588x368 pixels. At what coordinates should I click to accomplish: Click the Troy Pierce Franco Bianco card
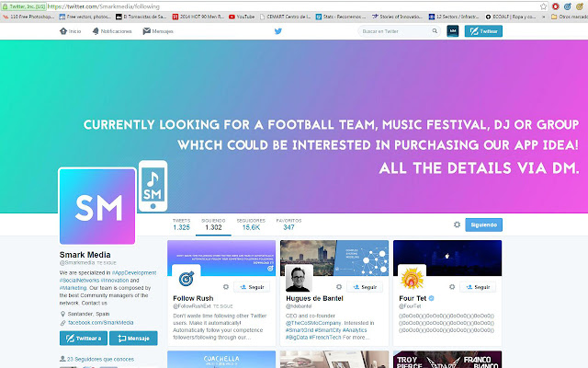pyautogui.click(x=447, y=360)
